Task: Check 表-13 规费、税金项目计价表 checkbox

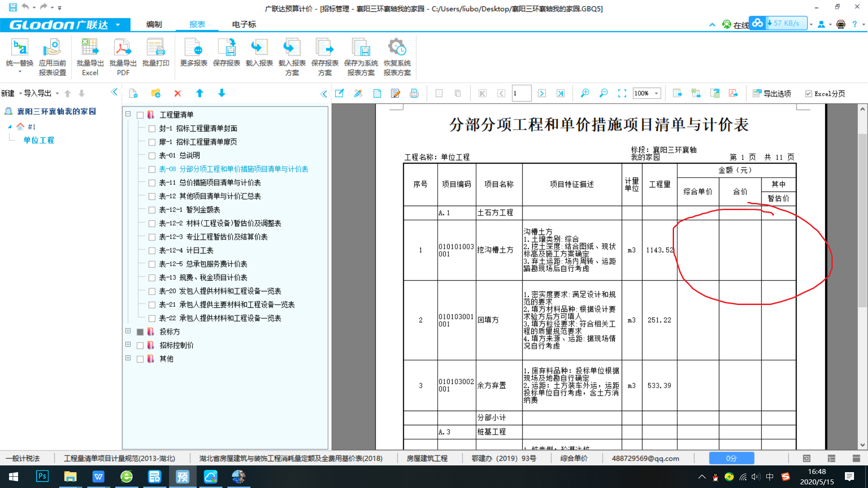Action: (152, 278)
